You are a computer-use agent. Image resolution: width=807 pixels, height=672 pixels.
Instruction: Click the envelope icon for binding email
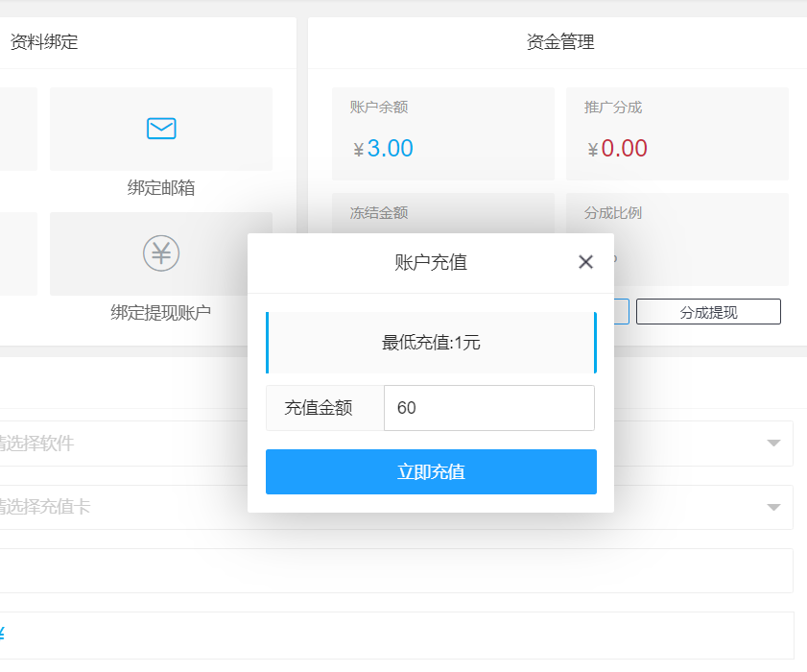161,128
